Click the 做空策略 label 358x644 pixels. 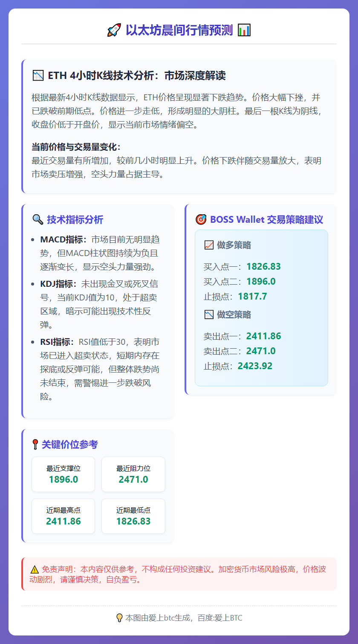point(234,315)
